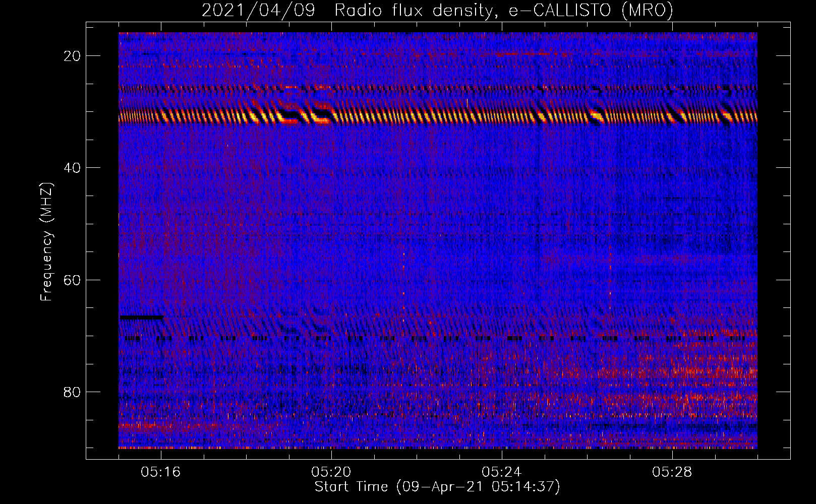Click the time tick label '05:28'

pos(672,472)
